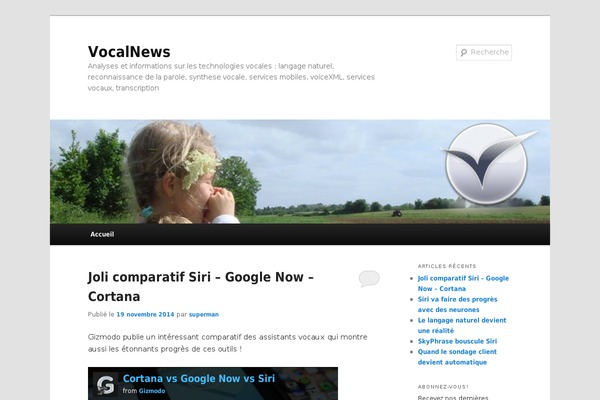Open the Accueil menu item

tap(102, 234)
